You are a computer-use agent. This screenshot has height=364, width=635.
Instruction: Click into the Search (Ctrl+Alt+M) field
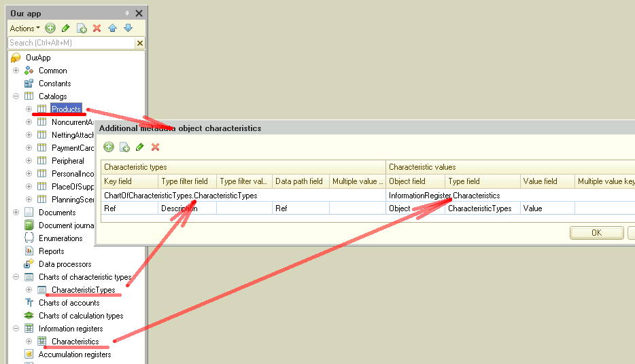(x=71, y=43)
